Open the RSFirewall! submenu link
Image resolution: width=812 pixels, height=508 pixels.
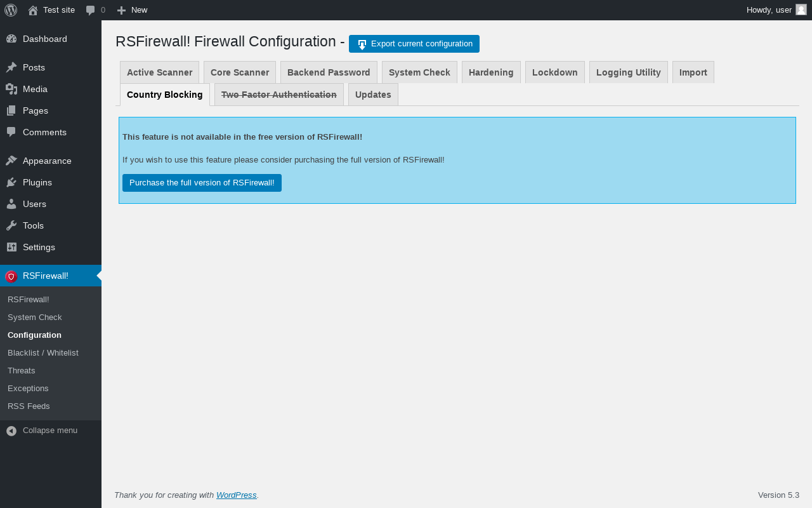click(51, 299)
